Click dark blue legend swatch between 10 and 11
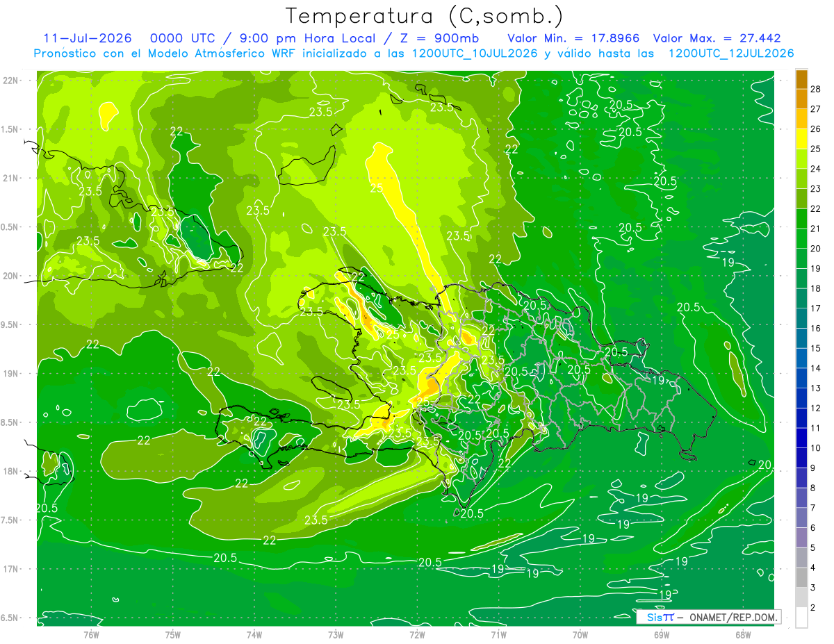 801,438
